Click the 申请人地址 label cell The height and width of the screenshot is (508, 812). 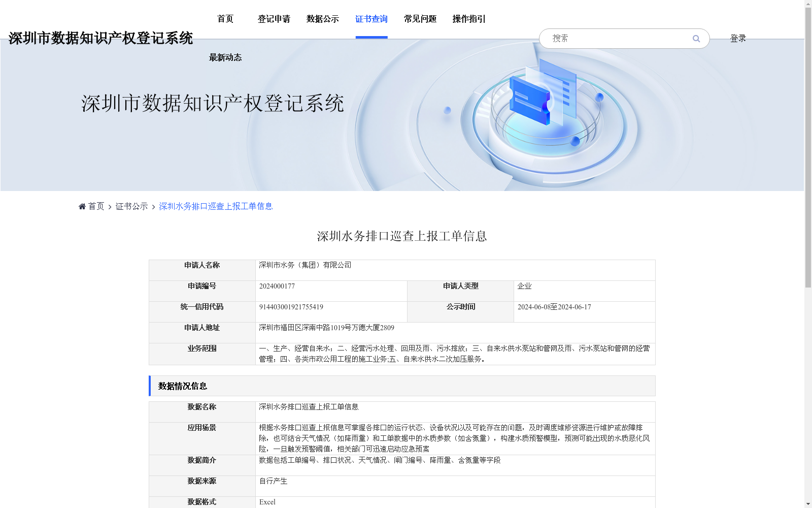coord(202,333)
